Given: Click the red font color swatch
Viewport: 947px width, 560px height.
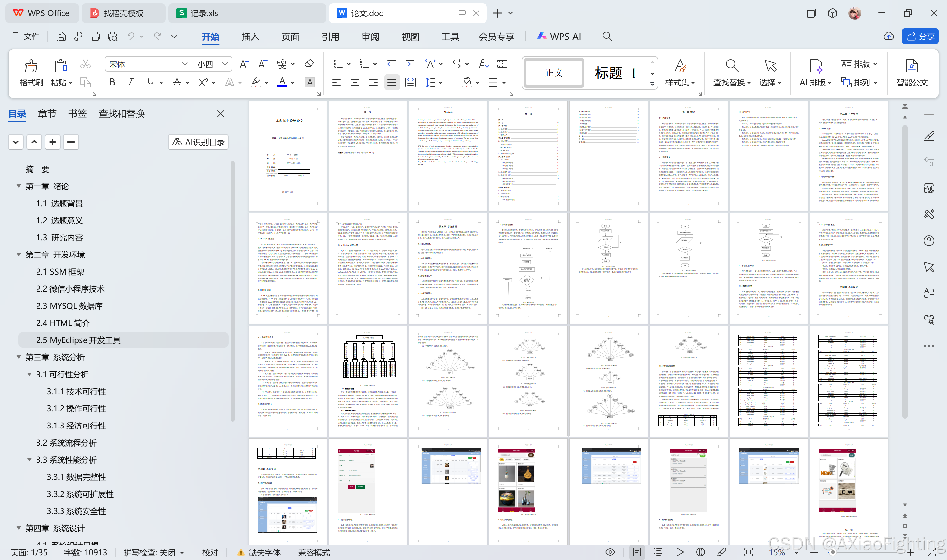Looking at the screenshot, I should pyautogui.click(x=282, y=82).
